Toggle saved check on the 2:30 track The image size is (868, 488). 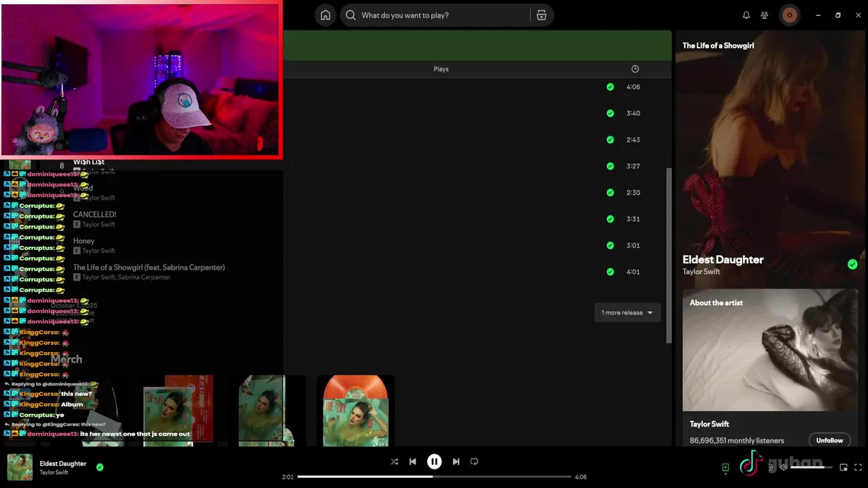610,192
